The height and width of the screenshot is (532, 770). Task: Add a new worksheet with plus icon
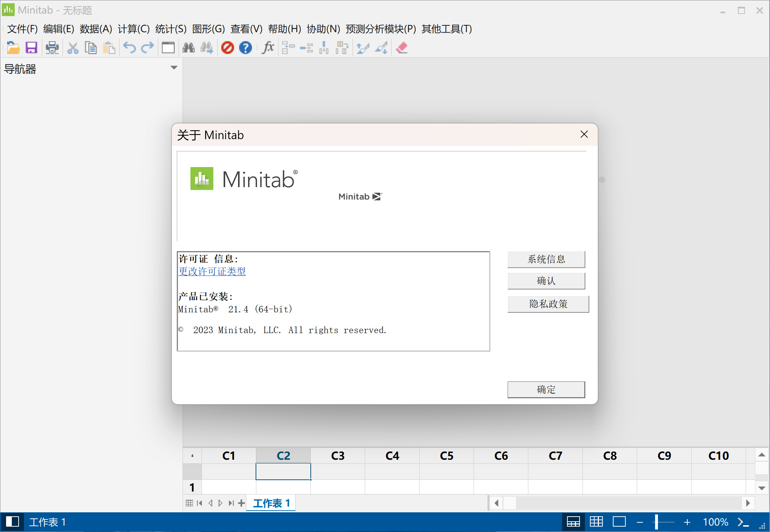point(241,503)
